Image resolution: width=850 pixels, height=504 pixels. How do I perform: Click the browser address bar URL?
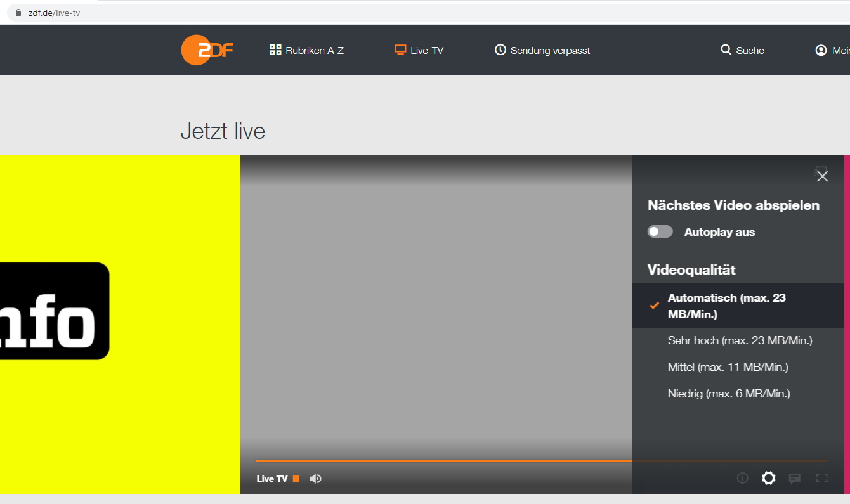[x=54, y=13]
